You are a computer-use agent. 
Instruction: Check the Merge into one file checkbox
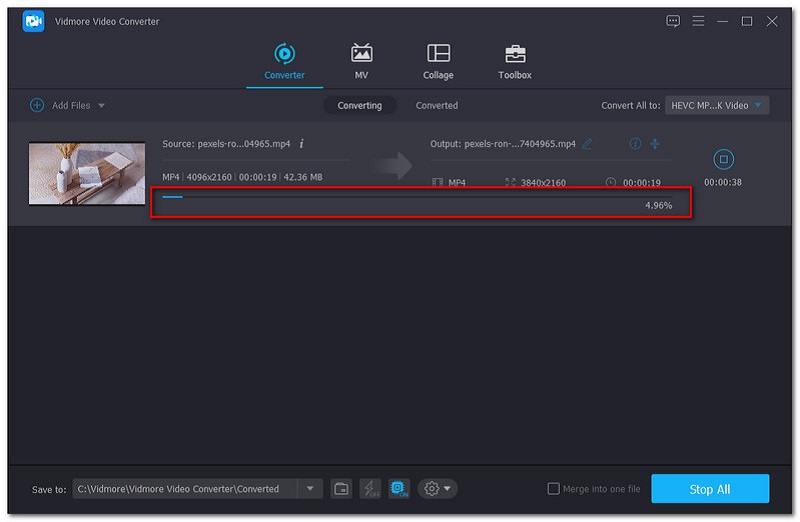pyautogui.click(x=553, y=489)
